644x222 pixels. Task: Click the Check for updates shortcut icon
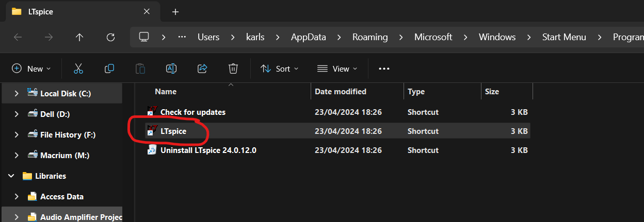pos(152,111)
